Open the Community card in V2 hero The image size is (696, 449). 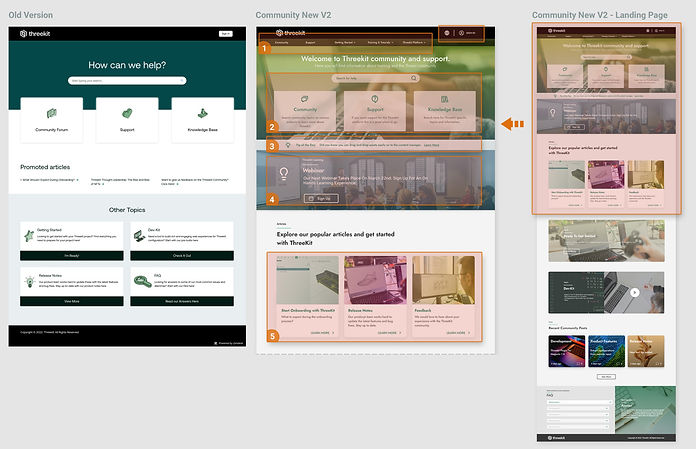[305, 111]
